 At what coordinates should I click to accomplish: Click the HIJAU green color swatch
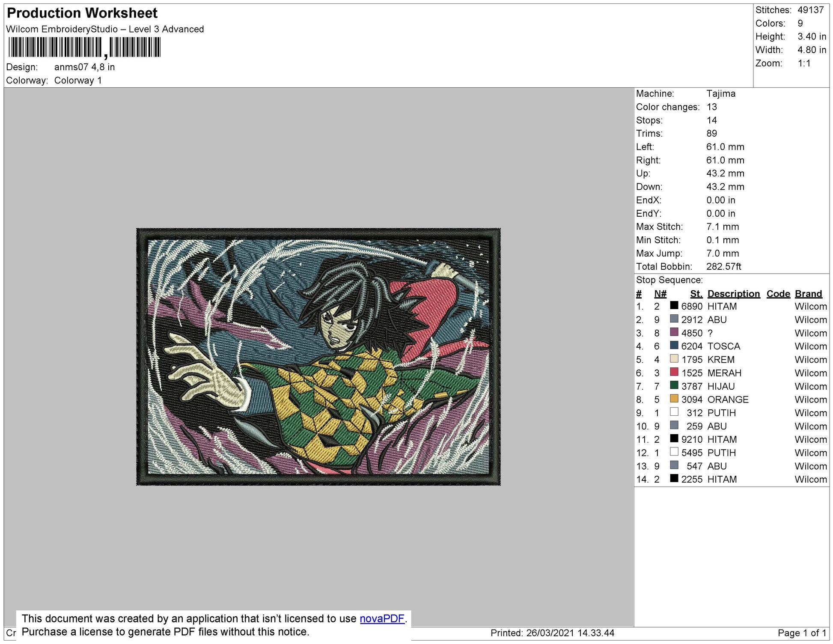click(x=674, y=385)
